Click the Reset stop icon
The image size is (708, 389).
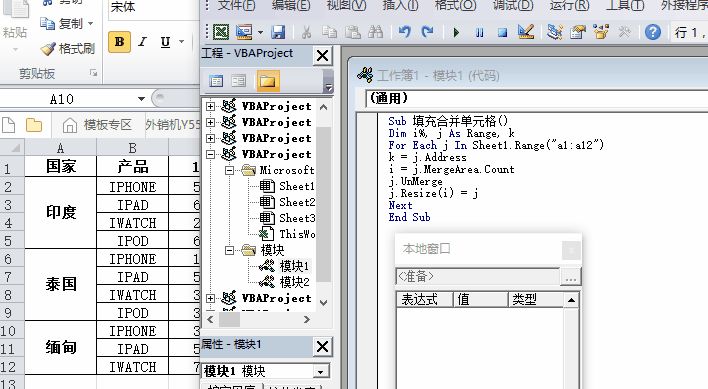click(x=502, y=32)
